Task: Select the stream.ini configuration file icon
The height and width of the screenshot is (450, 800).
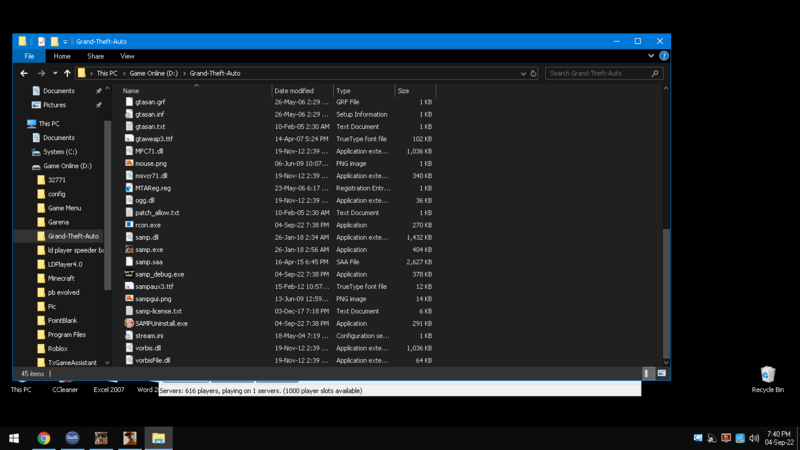Action: tap(129, 336)
